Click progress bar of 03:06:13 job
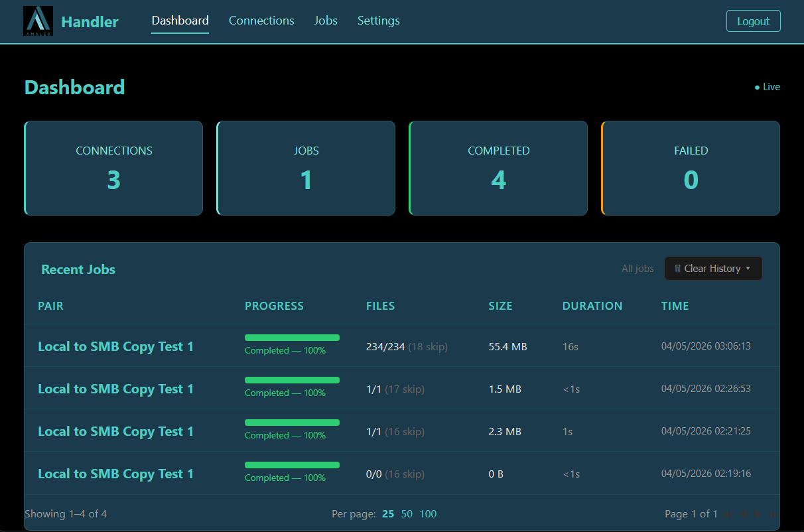The image size is (804, 532). pos(292,338)
